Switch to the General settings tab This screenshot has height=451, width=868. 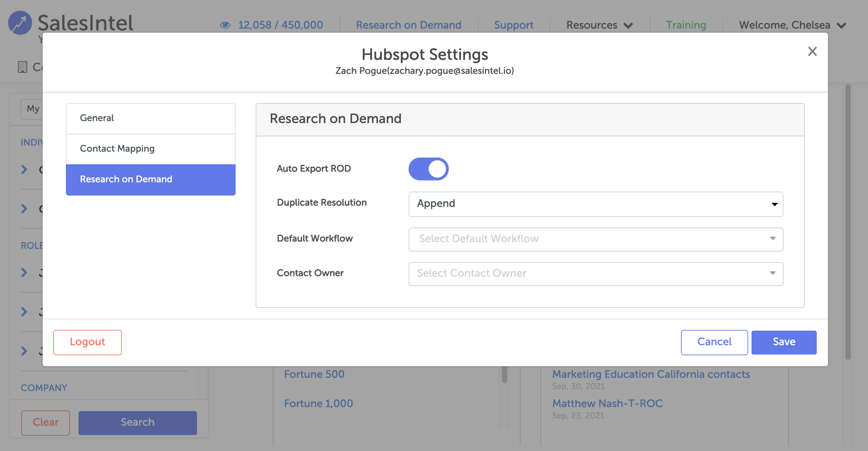pos(151,118)
